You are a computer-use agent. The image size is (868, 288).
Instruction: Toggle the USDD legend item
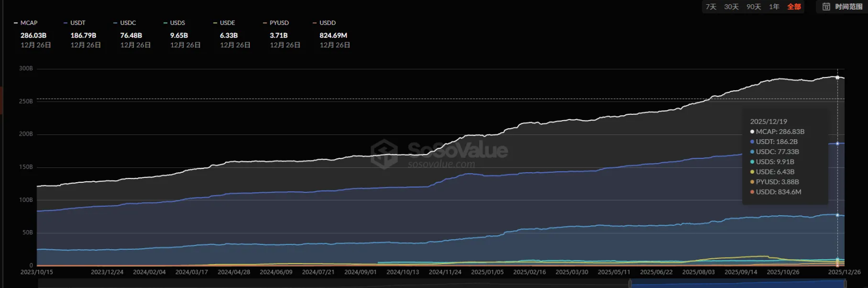tap(325, 23)
